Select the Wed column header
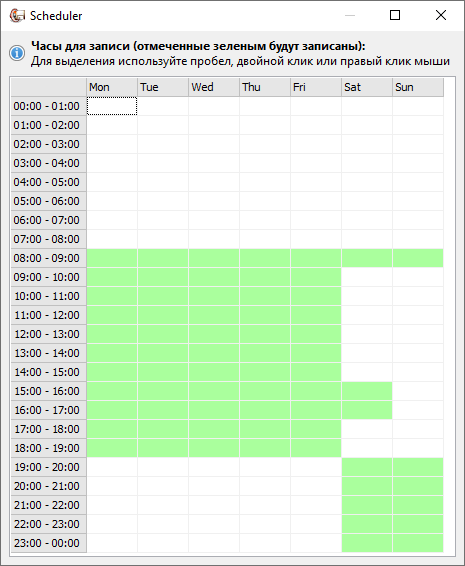The width and height of the screenshot is (465, 566). click(214, 87)
